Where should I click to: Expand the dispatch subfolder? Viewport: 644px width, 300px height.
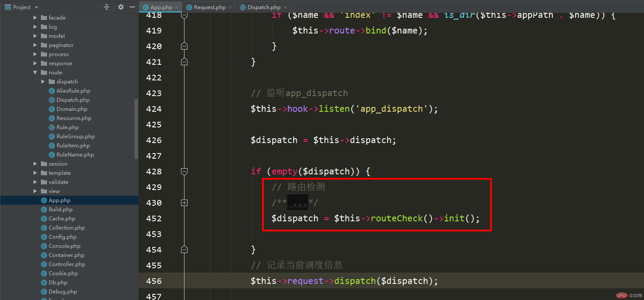coord(43,82)
